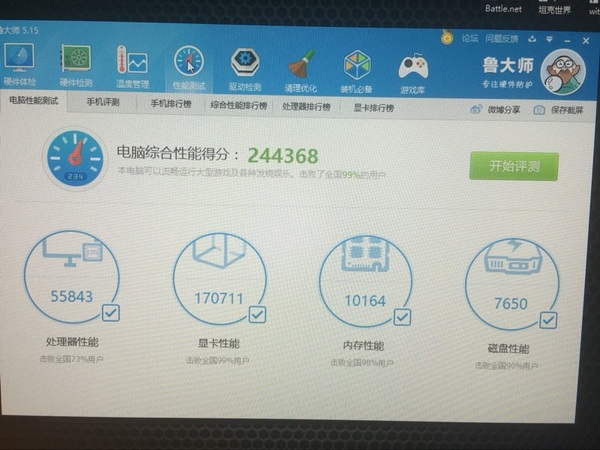Click the 内存性能 label
This screenshot has width=600, height=450.
363,346
